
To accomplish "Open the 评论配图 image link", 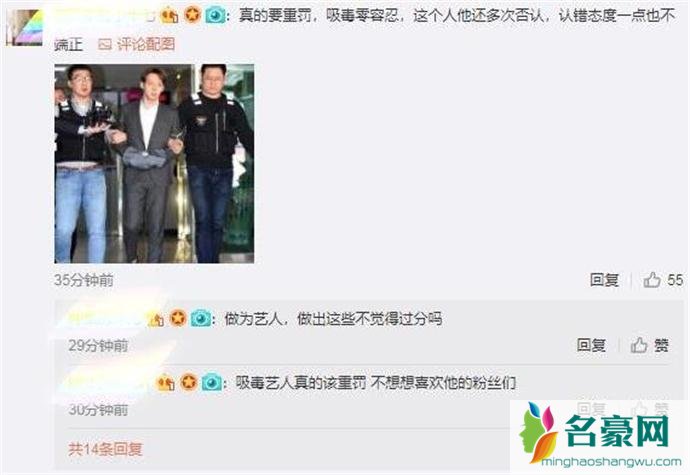I will [146, 44].
